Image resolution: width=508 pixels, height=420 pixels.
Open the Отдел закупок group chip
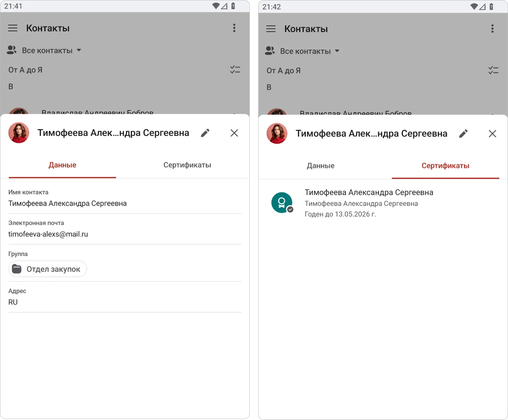[x=47, y=269]
